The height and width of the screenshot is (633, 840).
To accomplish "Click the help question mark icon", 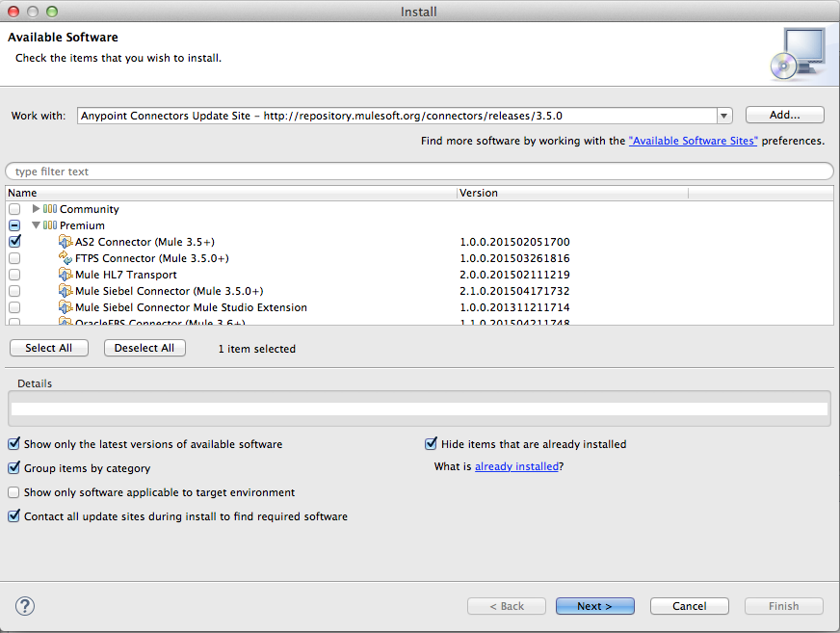I will click(x=24, y=606).
